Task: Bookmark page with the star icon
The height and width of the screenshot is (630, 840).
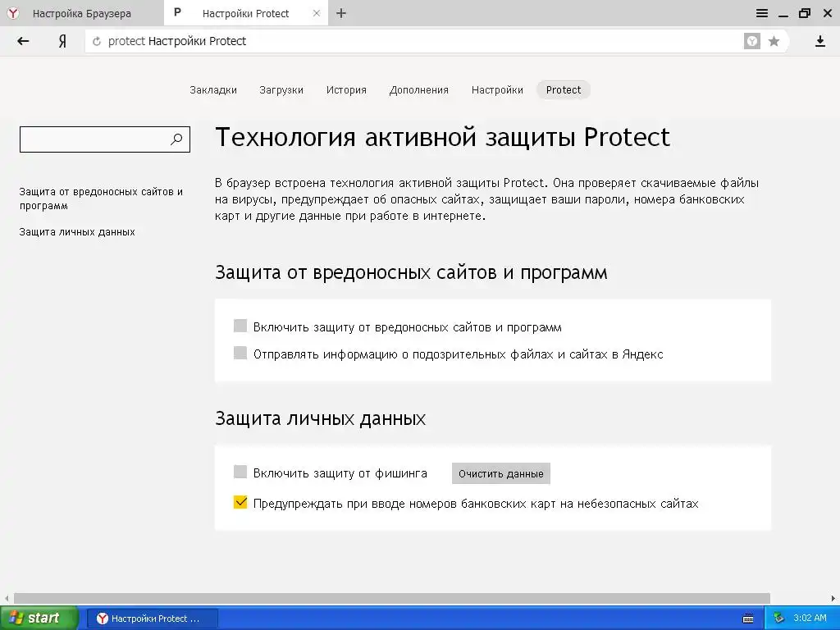Action: 774,41
